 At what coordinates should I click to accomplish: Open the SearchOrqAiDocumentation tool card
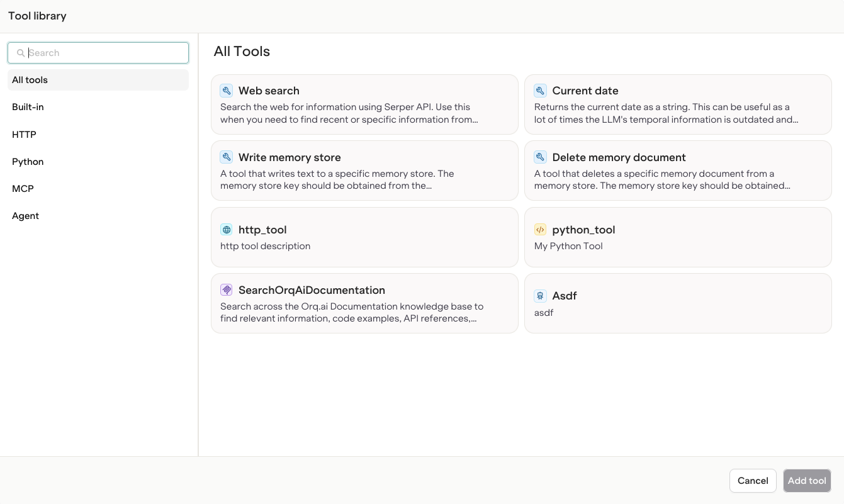point(364,303)
